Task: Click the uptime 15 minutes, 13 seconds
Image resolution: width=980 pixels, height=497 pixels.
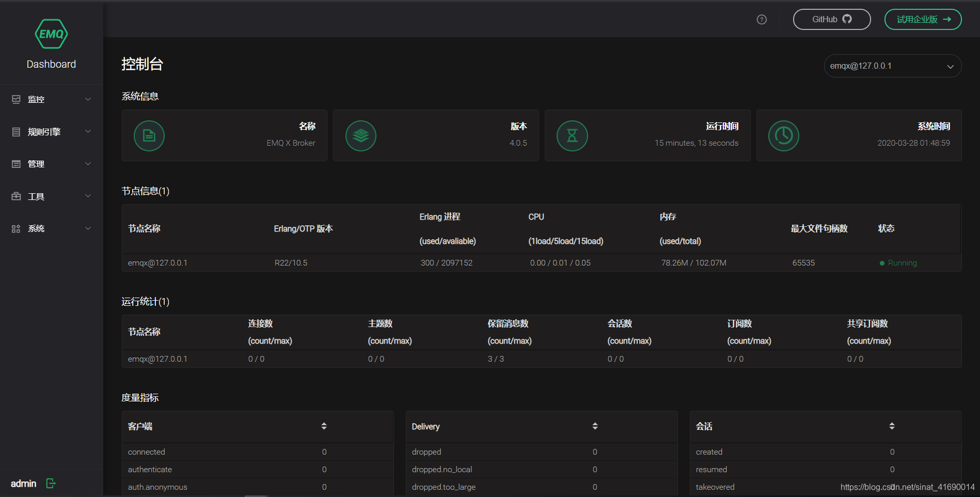Action: 697,143
